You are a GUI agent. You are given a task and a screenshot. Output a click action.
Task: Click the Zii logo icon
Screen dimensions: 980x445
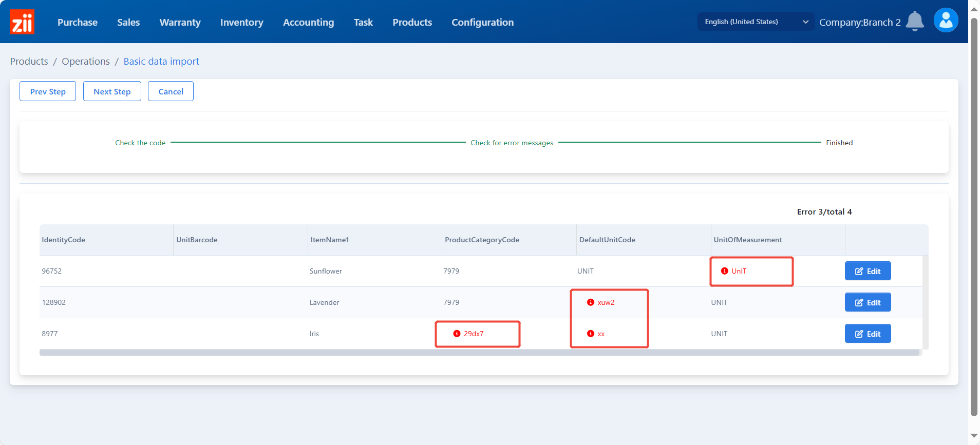(22, 22)
